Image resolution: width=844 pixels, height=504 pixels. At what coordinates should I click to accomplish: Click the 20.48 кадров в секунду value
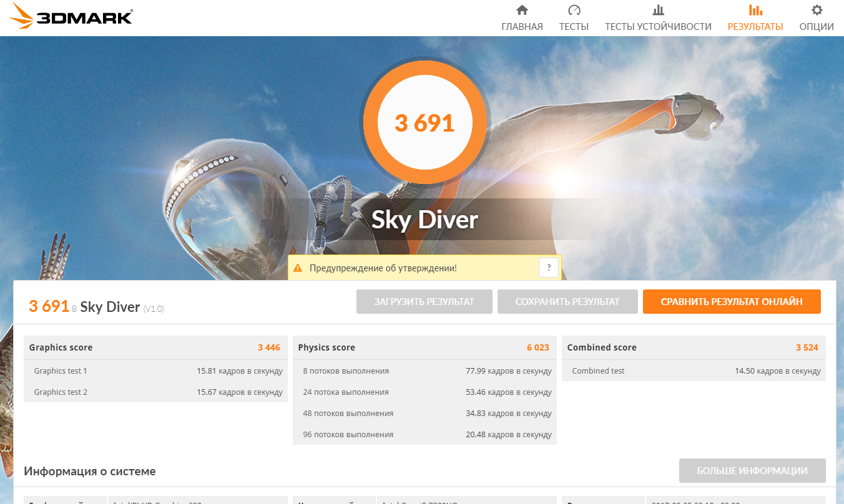(x=509, y=435)
